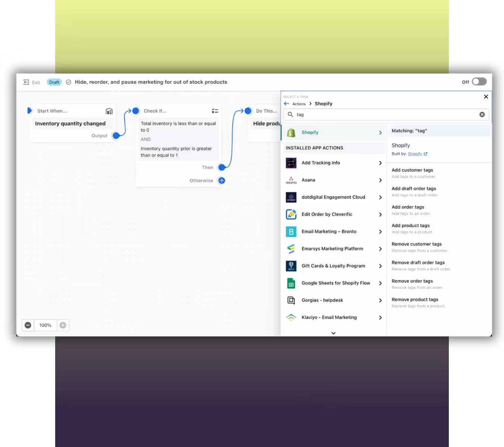
Task: Click the workflow title text
Action: pyautogui.click(x=151, y=82)
